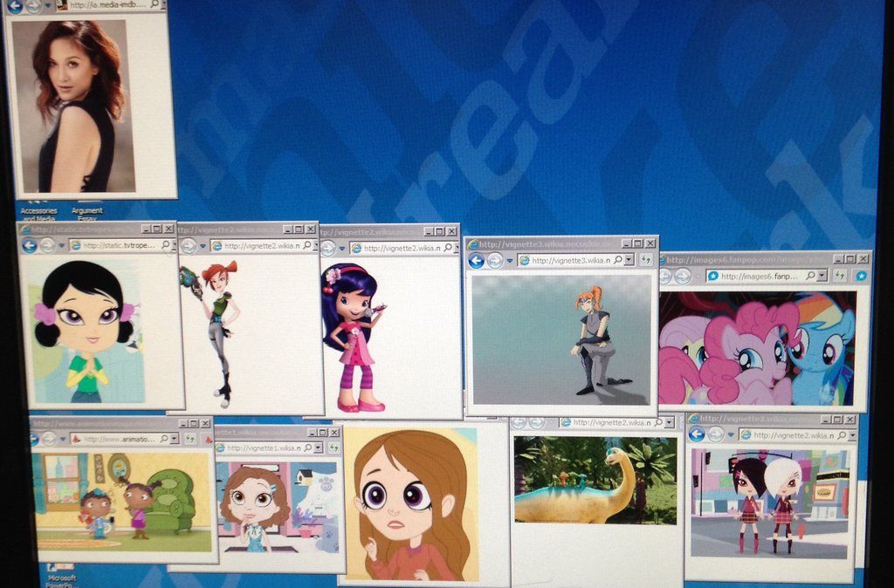
Task: Click the search magnifier in the blaster girl window
Action: click(306, 245)
